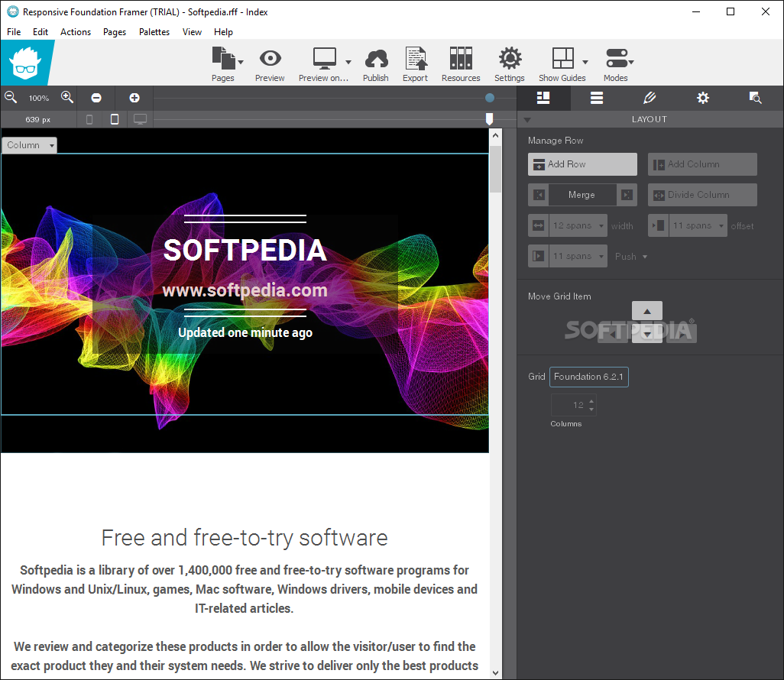Click the zoom out magnifier
Image resolution: width=784 pixels, height=680 pixels.
11,98
